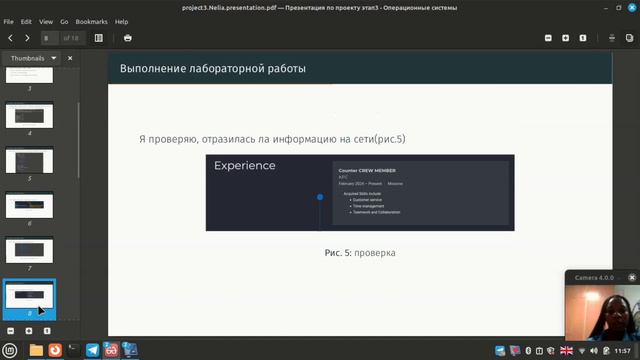
Task: Reset thumbnail size in sidebar bottom
Action: 47,331
